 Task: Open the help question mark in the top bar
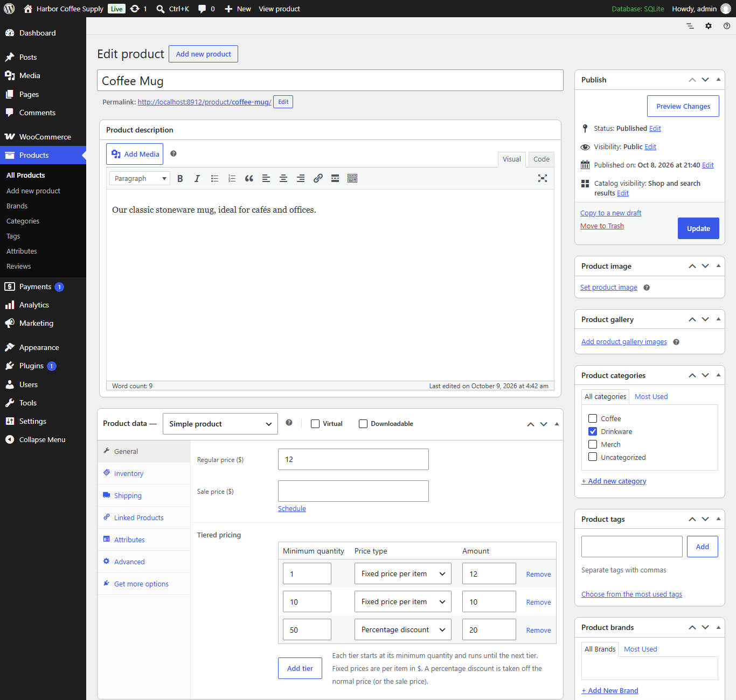point(727,26)
